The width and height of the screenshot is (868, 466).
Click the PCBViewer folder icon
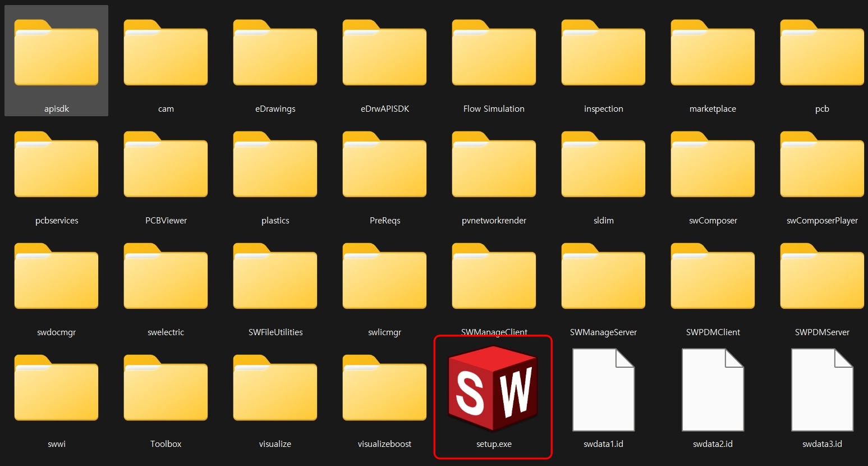point(166,165)
